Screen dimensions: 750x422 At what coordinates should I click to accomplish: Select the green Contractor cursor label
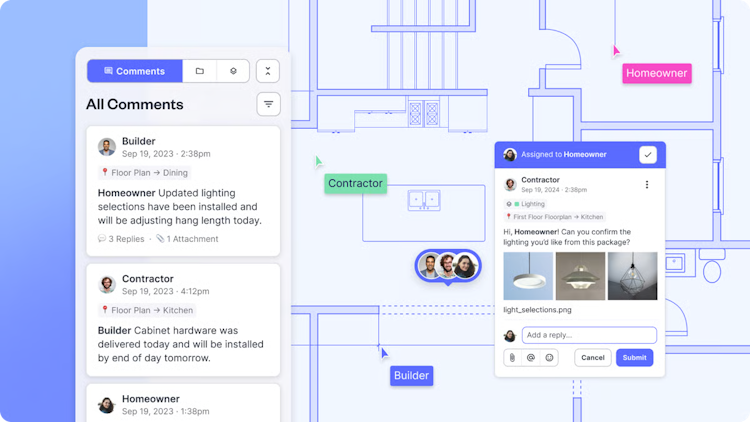355,183
